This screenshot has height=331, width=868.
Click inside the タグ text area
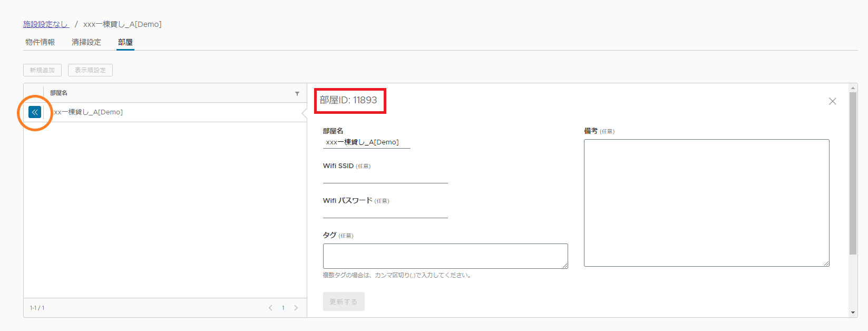(x=445, y=256)
